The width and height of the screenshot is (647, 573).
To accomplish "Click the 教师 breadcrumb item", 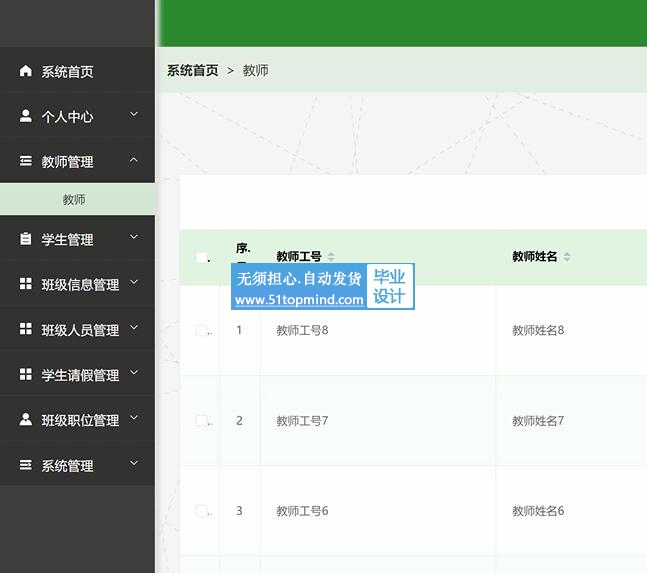I will [255, 71].
